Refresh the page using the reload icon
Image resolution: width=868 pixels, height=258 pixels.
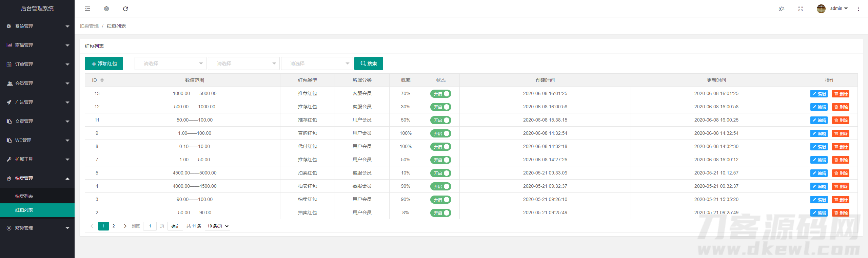(125, 9)
